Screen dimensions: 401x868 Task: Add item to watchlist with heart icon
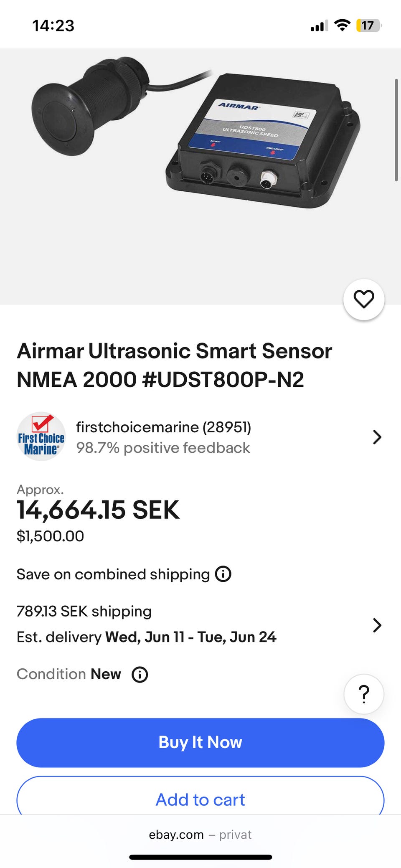point(363,299)
